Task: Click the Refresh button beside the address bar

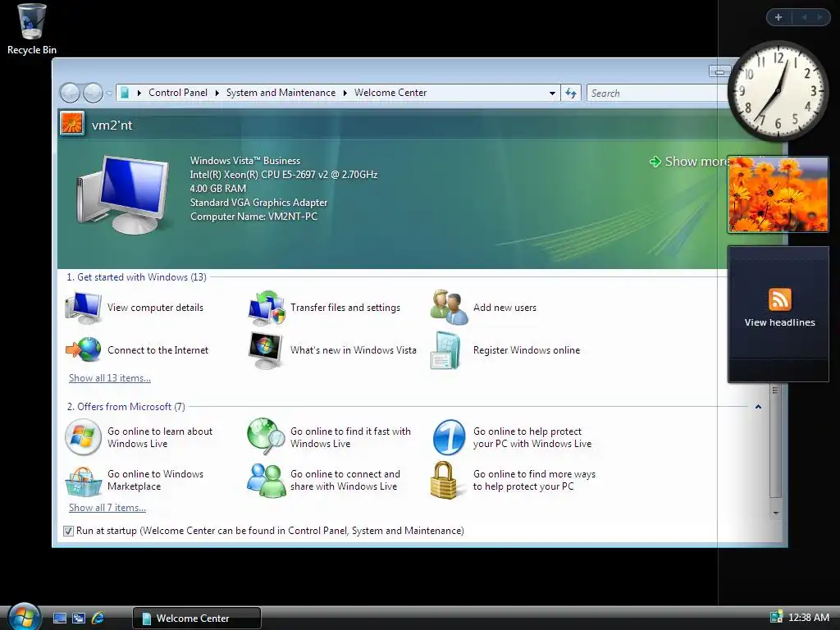Action: pyautogui.click(x=571, y=94)
